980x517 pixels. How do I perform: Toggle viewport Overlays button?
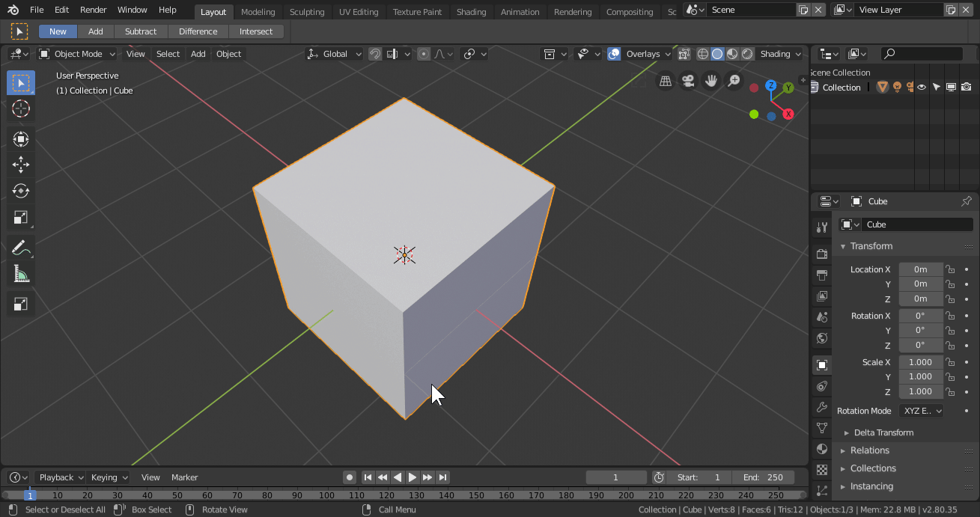click(614, 54)
